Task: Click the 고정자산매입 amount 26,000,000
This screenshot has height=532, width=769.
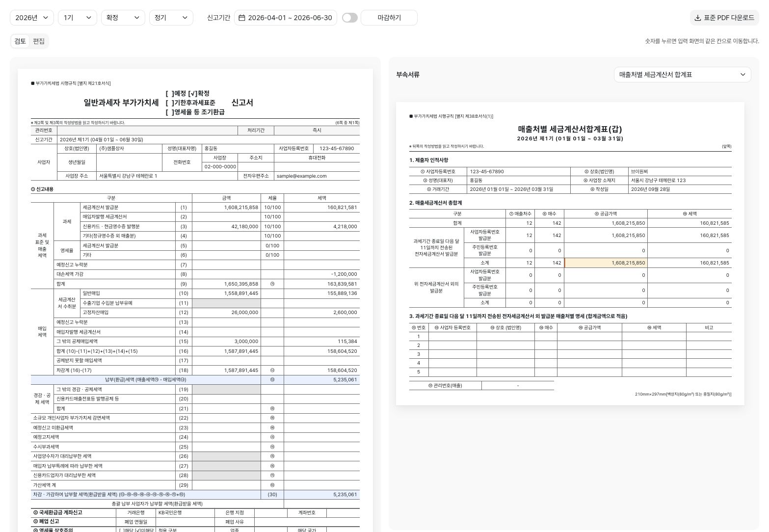Action: [245, 313]
